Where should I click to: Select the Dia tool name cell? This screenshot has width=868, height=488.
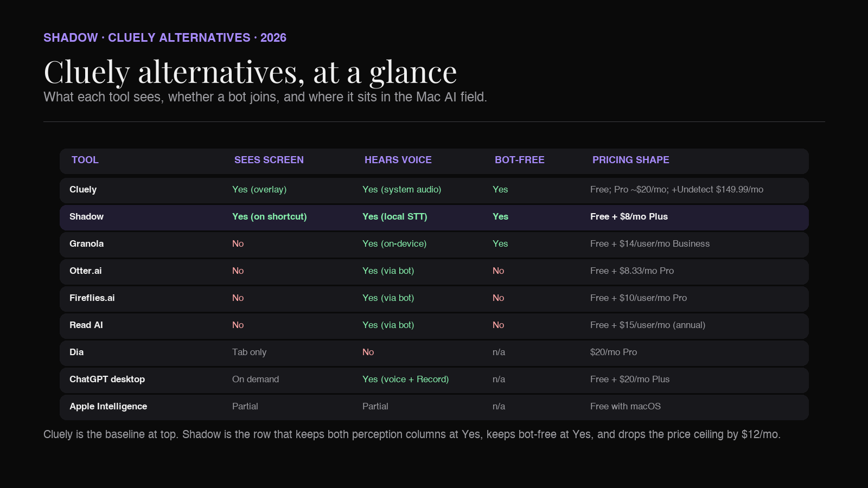76,352
